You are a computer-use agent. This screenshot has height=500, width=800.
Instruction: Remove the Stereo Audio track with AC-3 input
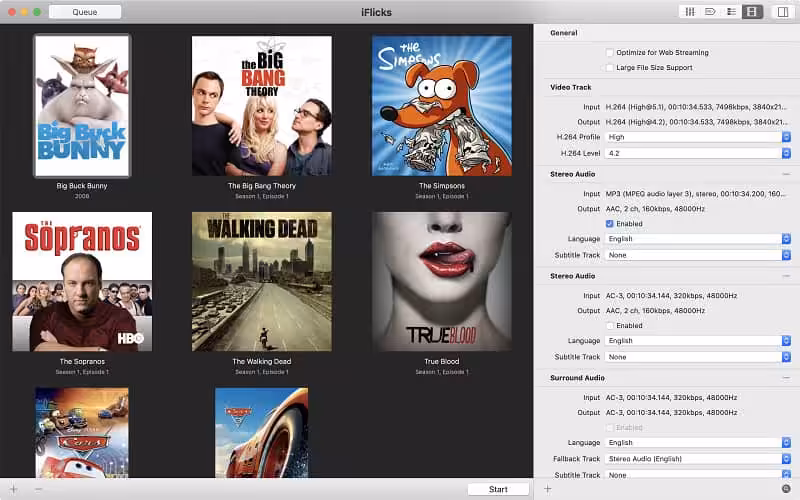[786, 276]
